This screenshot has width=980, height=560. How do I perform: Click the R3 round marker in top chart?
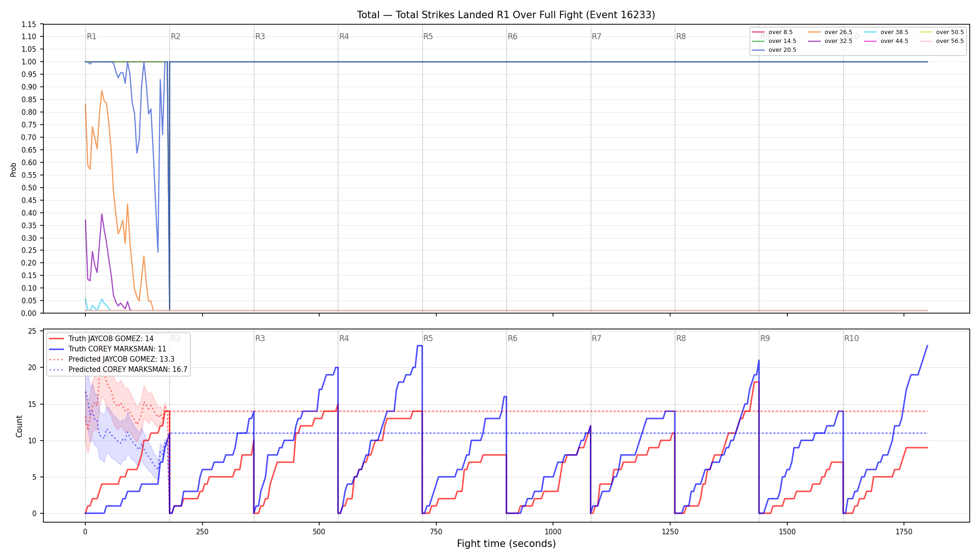click(x=260, y=36)
